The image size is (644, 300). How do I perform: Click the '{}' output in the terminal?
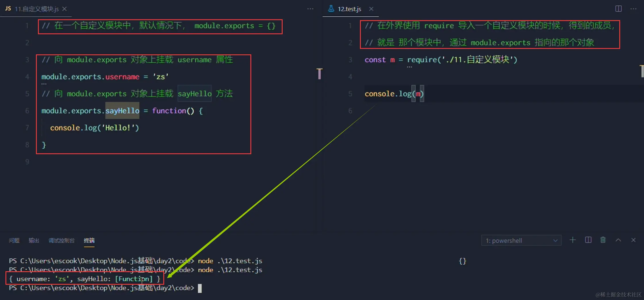pyautogui.click(x=462, y=261)
